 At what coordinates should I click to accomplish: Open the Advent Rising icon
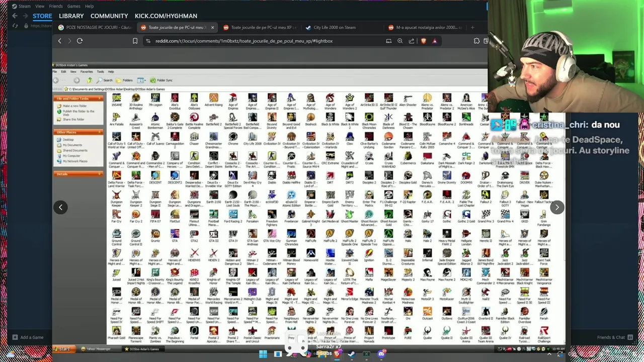213,101
